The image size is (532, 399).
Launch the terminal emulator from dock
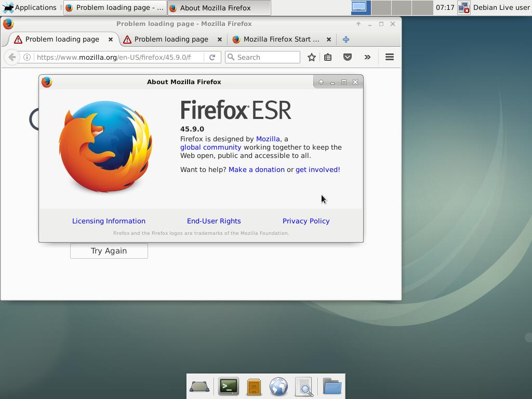(x=229, y=386)
